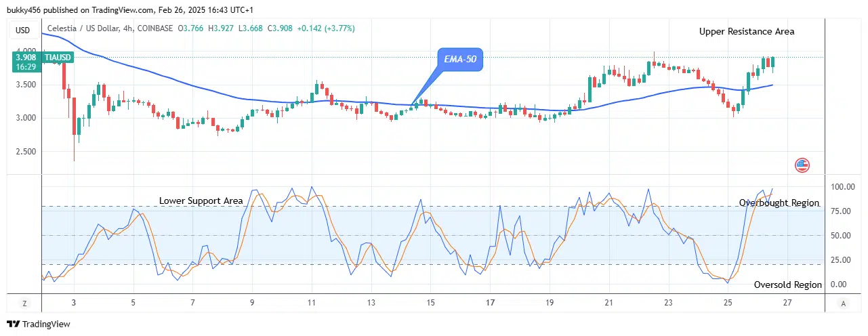Select the Oversold Region label

(x=787, y=285)
